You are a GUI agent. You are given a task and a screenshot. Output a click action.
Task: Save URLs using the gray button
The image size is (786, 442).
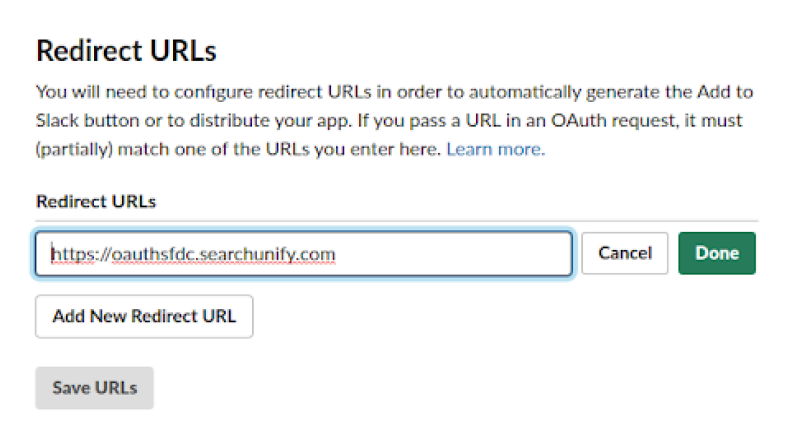(x=94, y=387)
